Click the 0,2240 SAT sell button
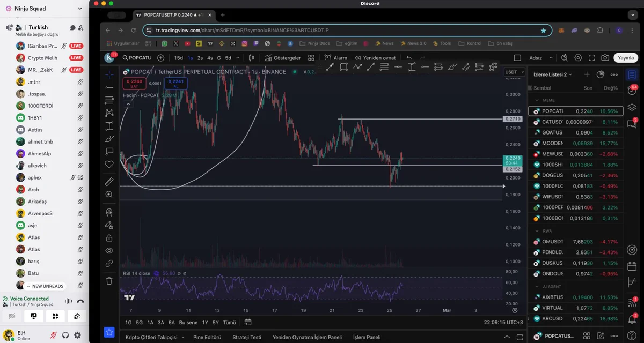The height and width of the screenshot is (343, 644). 134,83
